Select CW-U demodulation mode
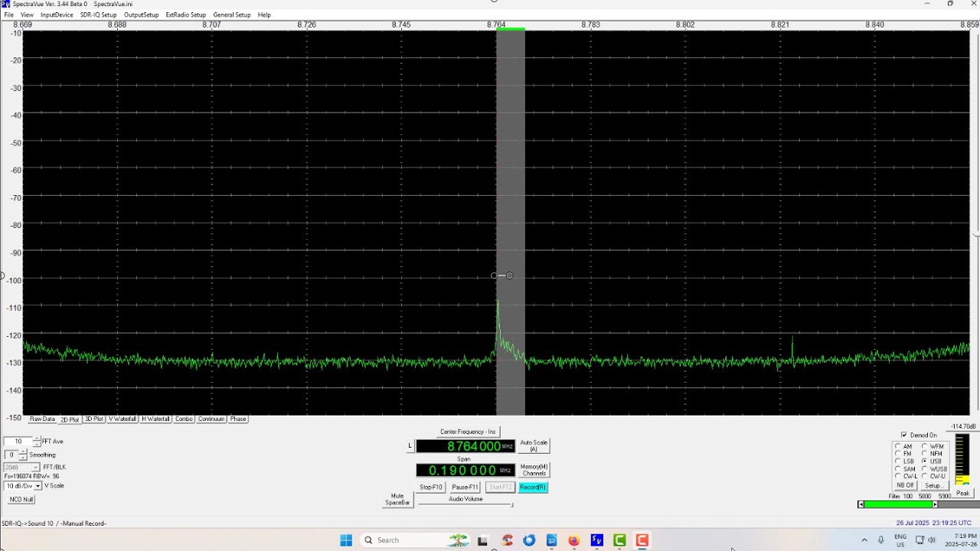Viewport: 980px width, 551px height. 924,476
